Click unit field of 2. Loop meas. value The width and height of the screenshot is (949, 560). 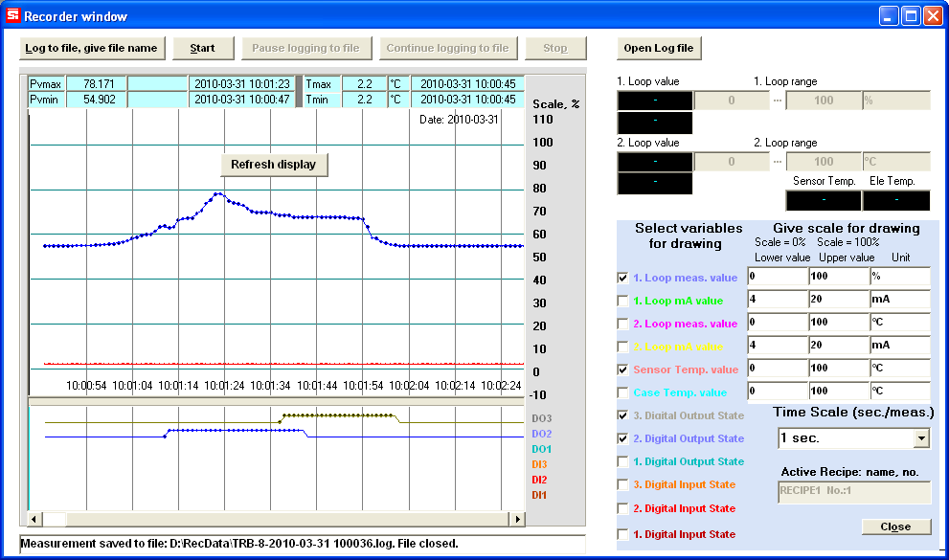click(900, 323)
